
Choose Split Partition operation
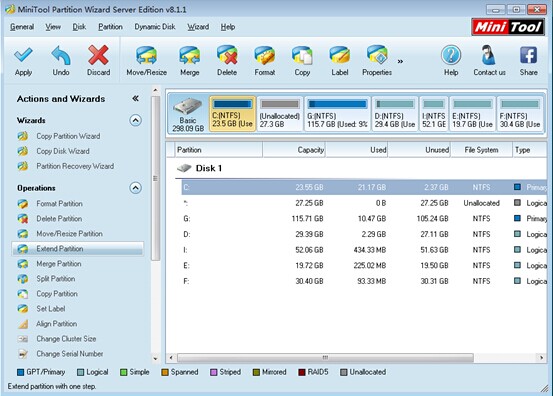56,279
